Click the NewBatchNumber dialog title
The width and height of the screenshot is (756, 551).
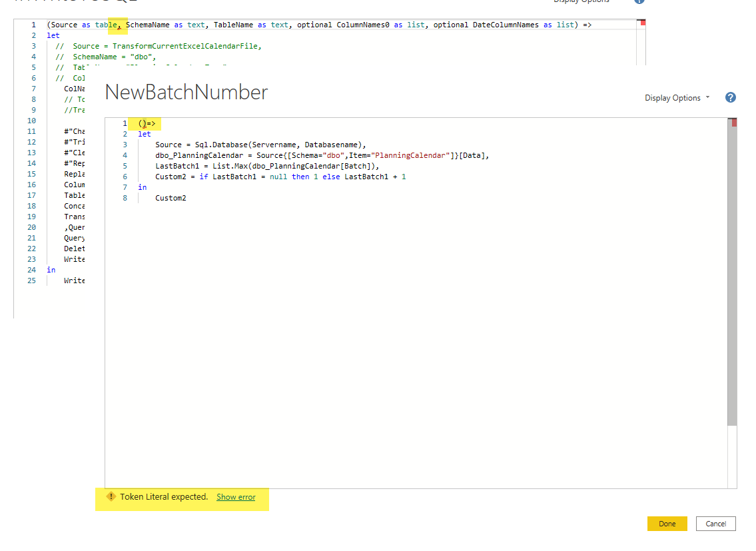tap(186, 92)
